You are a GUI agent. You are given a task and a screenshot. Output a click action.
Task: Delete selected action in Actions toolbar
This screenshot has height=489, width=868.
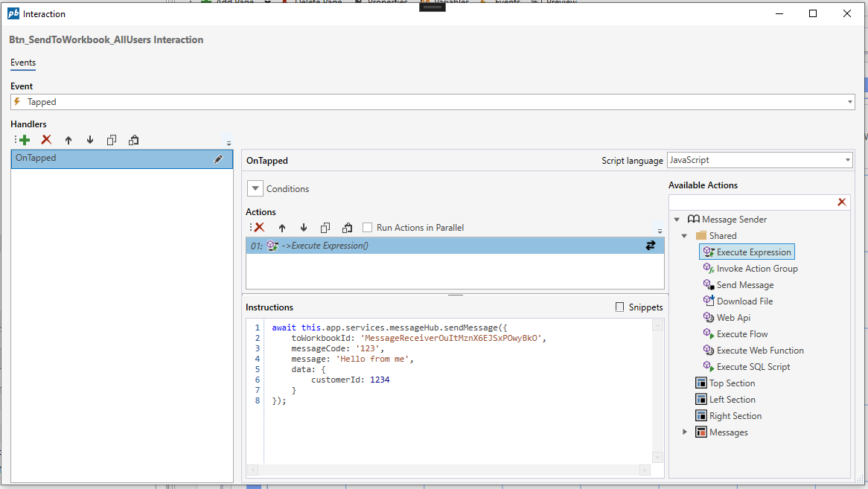coord(260,228)
